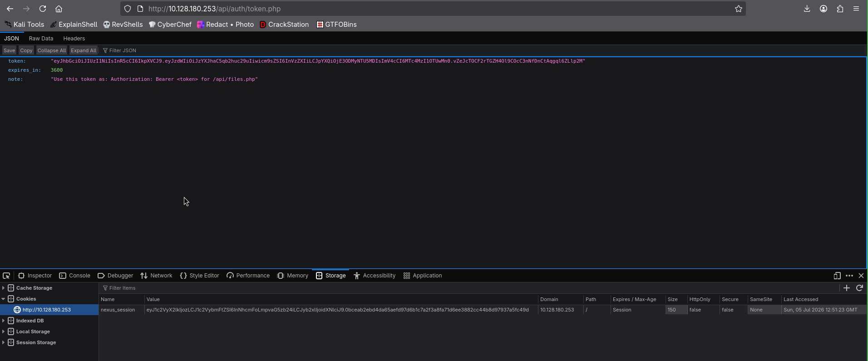Image resolution: width=868 pixels, height=361 pixels.
Task: Open CrackStation bookmark
Action: pyautogui.click(x=284, y=25)
